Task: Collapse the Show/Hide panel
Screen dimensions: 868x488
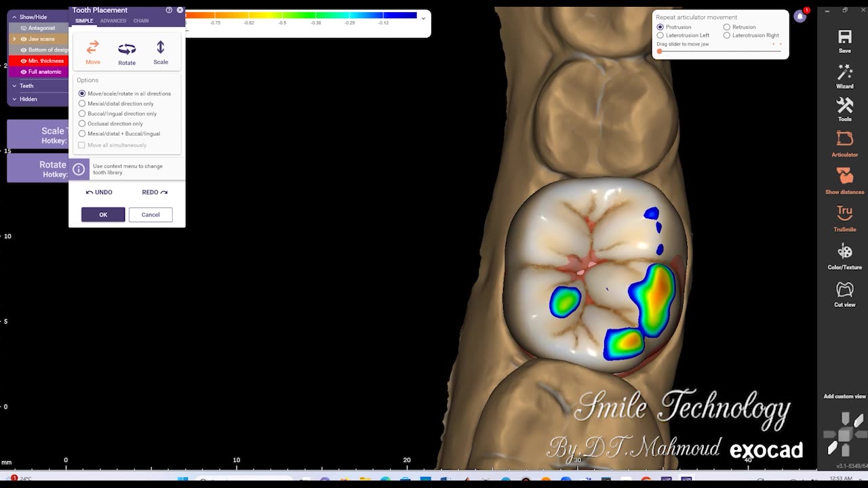Action: tap(15, 17)
